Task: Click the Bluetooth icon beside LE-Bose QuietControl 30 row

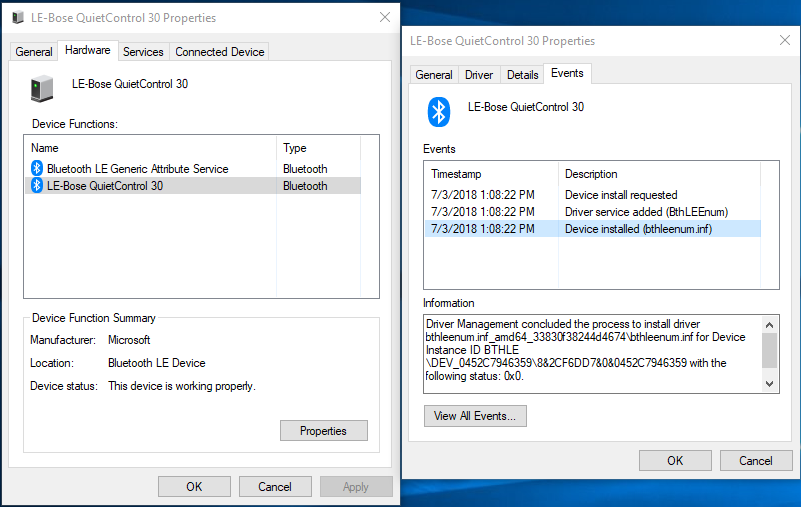Action: point(37,185)
